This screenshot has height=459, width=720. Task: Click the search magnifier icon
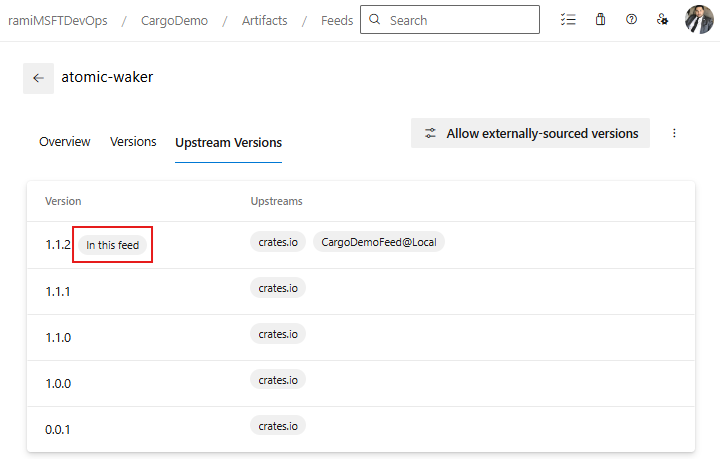(375, 20)
